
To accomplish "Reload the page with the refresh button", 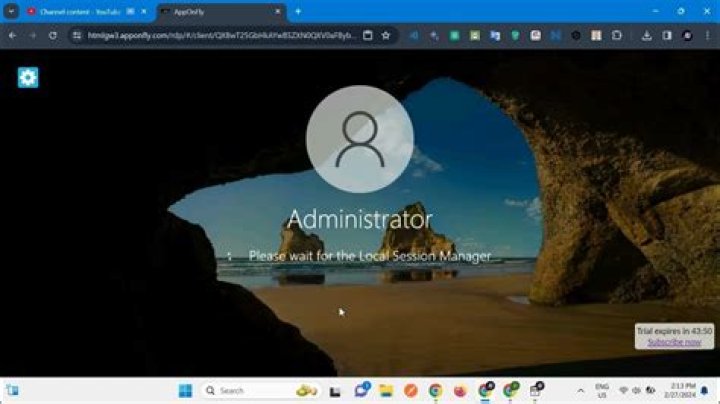I will pyautogui.click(x=55, y=35).
